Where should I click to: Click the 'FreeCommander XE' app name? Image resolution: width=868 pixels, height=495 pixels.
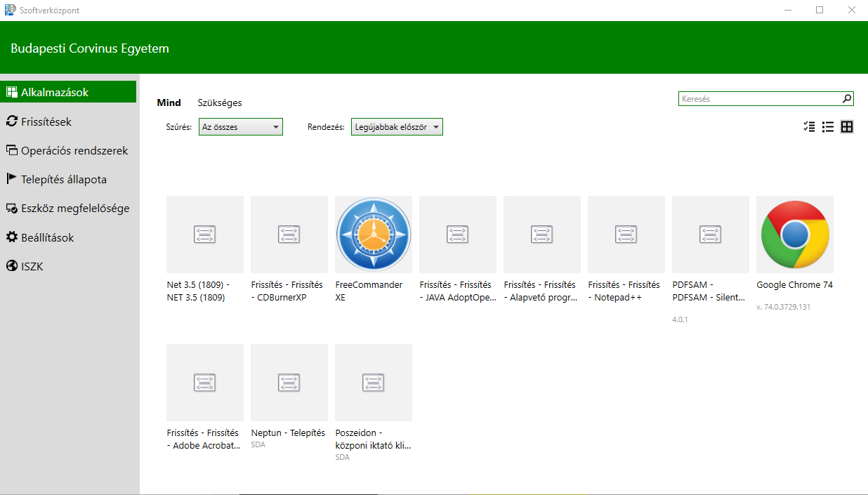[x=369, y=291]
